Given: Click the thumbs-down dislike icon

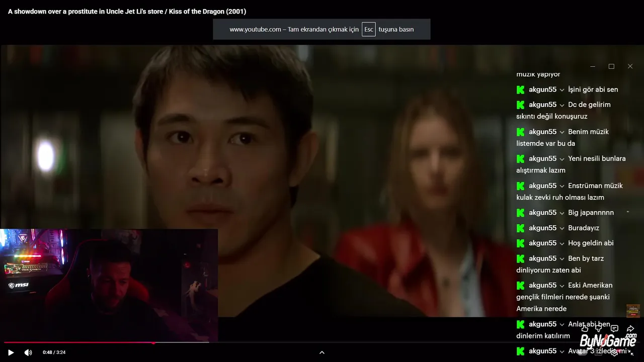Looking at the screenshot, I should [x=598, y=328].
